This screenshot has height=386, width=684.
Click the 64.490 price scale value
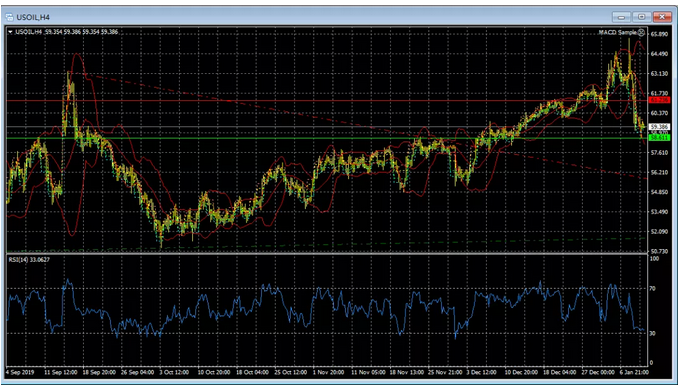pos(660,54)
